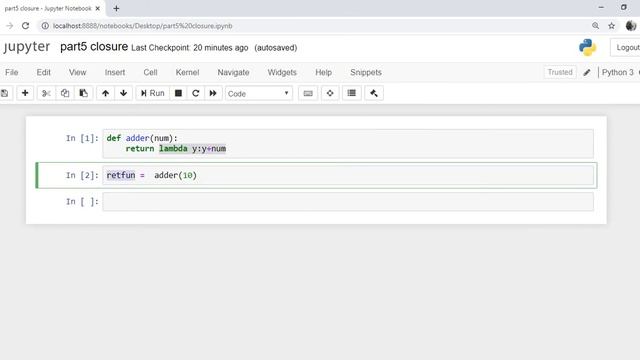This screenshot has width=640, height=360.
Task: Open the Insert menu
Action: coord(115,72)
